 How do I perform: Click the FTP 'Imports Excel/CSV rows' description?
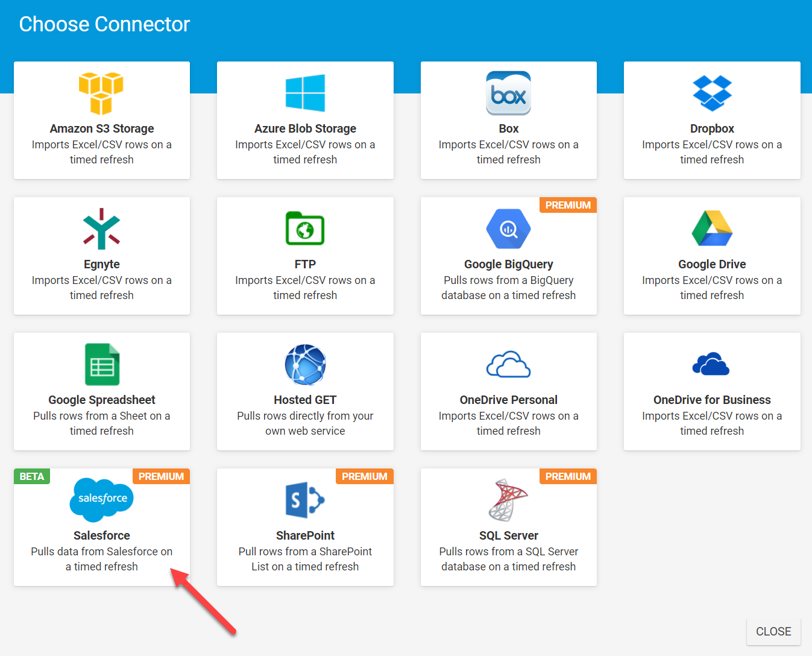[x=305, y=288]
